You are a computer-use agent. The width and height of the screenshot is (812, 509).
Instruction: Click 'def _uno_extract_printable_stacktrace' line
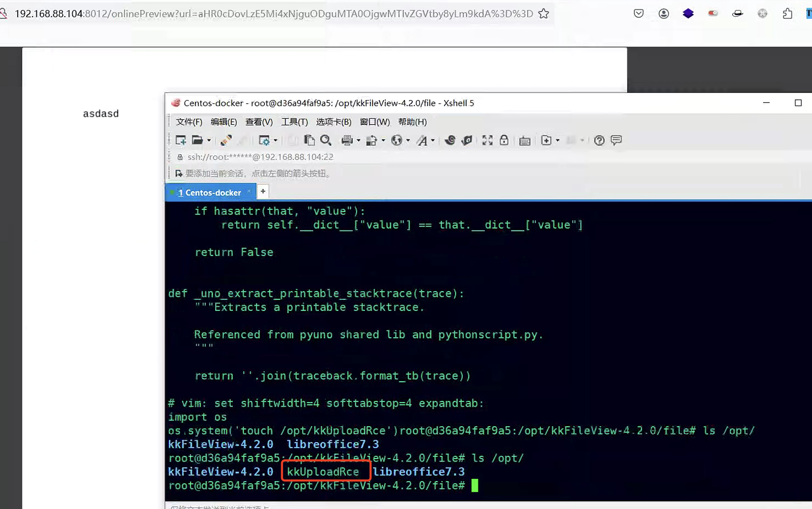pyautogui.click(x=316, y=294)
